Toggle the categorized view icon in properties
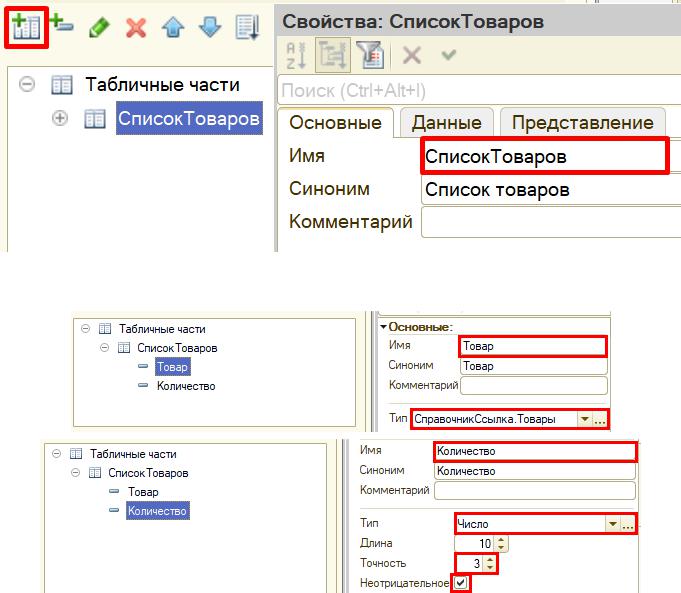This screenshot has width=681, height=593. pyautogui.click(x=333, y=55)
